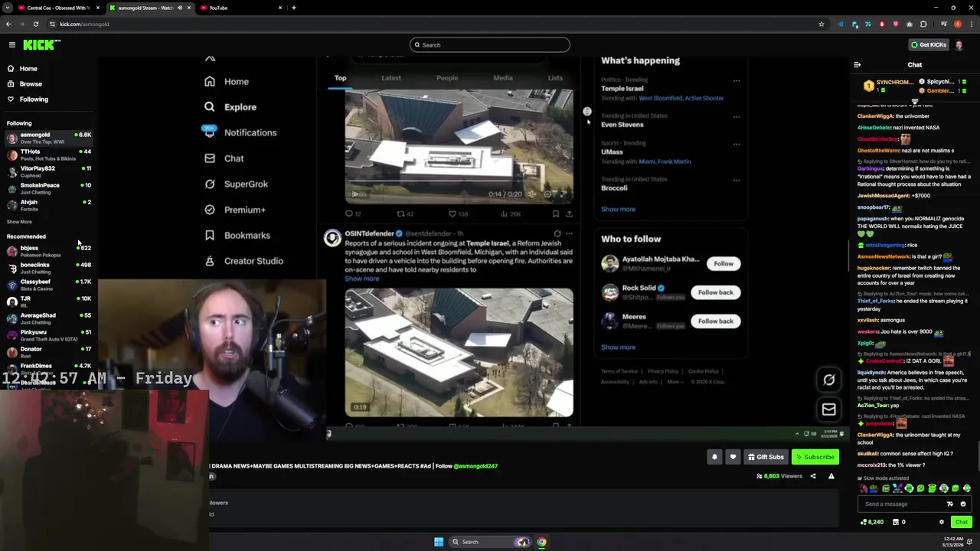Open Notifications in the X sidebar
The height and width of the screenshot is (551, 980).
pyautogui.click(x=240, y=133)
